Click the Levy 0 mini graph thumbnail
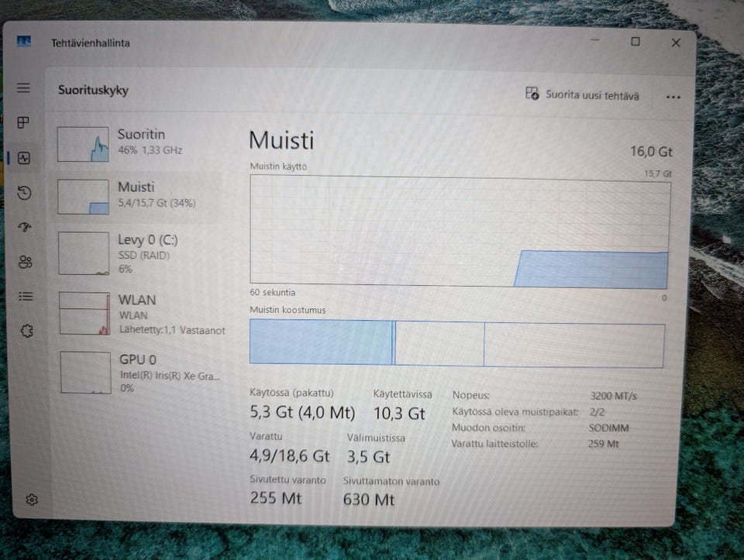The width and height of the screenshot is (744, 560). 84,253
